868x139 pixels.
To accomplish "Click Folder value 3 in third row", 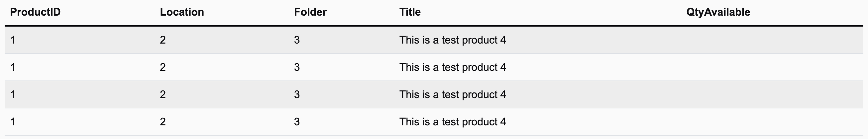I will click(x=297, y=94).
